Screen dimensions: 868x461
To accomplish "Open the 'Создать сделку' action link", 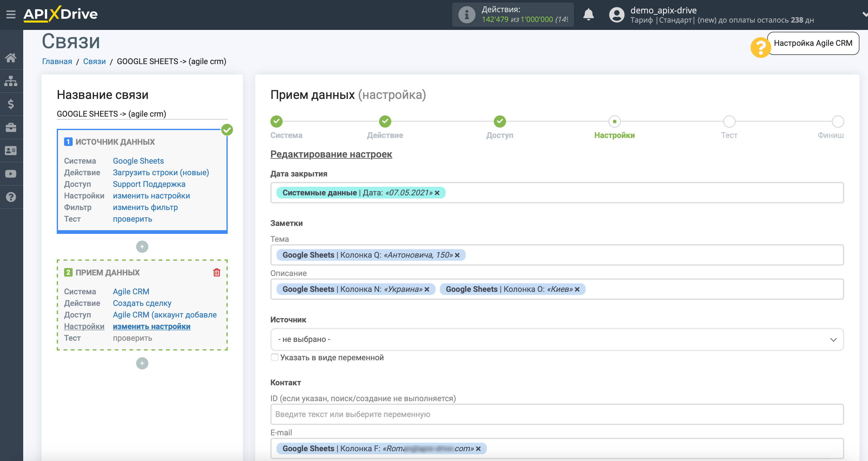I will (x=142, y=303).
